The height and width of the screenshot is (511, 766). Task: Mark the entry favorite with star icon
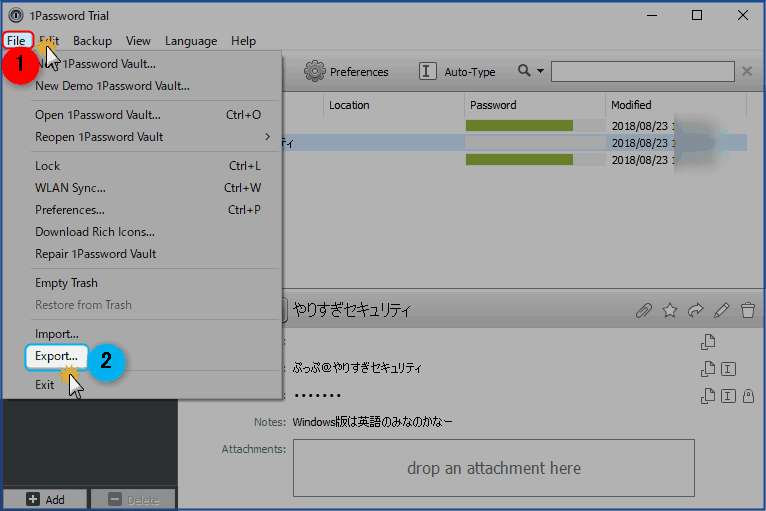click(670, 310)
